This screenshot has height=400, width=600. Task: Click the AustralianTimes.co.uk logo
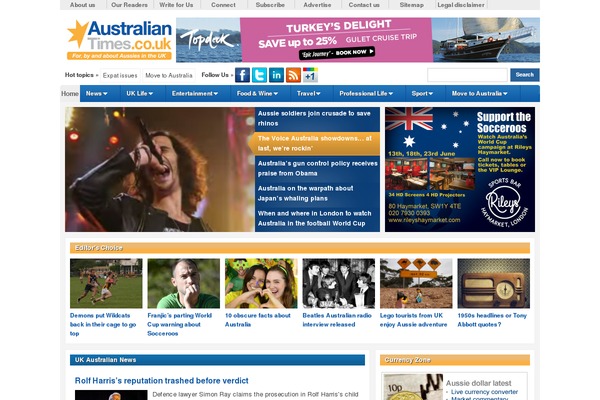click(119, 40)
